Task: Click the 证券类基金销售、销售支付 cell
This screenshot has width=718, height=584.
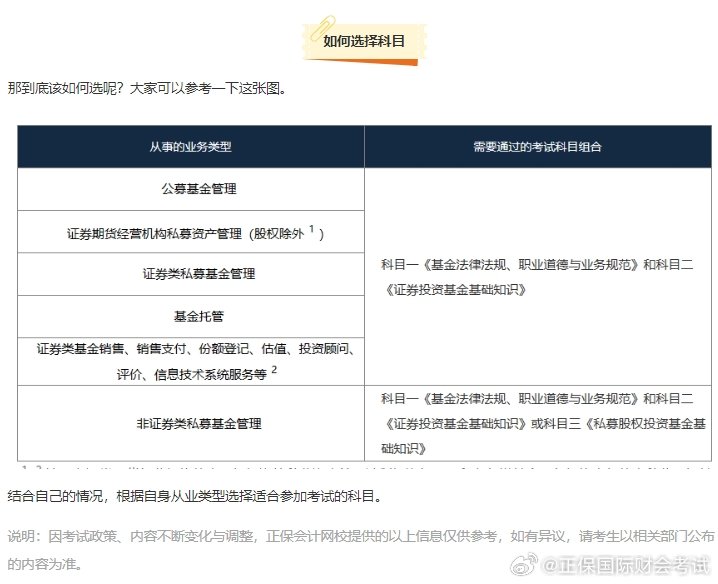Action: (191, 362)
